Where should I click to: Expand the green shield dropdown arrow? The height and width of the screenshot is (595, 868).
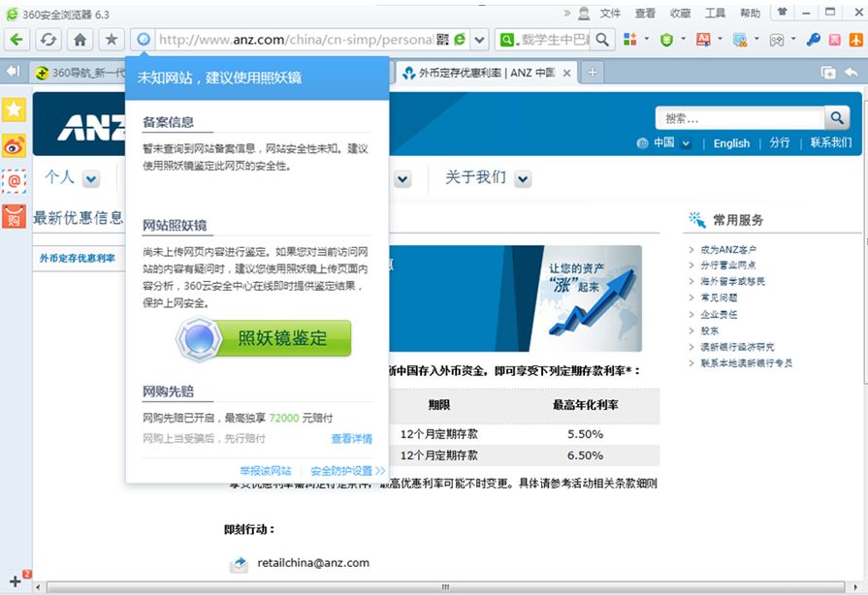click(x=683, y=39)
